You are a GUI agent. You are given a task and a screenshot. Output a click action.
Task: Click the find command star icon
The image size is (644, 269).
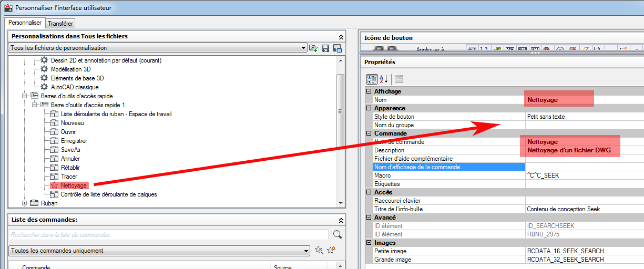319,251
